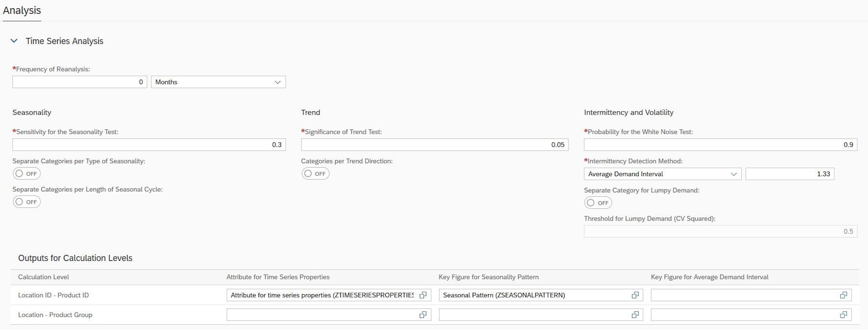
Task: Open the Months unit dropdown
Action: (x=218, y=82)
